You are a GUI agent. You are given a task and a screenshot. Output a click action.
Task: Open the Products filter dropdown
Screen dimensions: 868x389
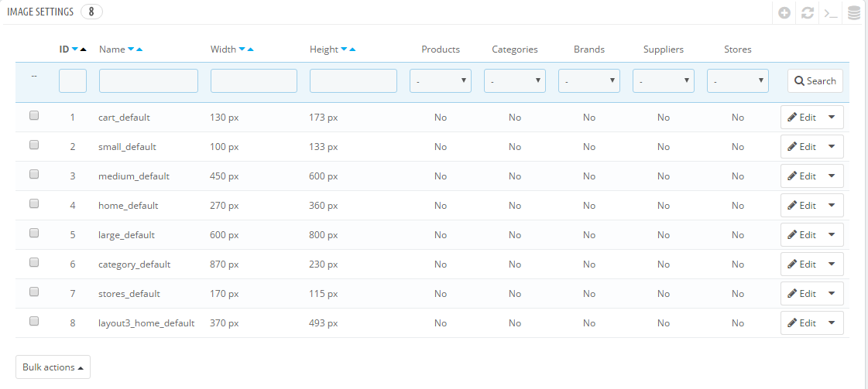(441, 80)
